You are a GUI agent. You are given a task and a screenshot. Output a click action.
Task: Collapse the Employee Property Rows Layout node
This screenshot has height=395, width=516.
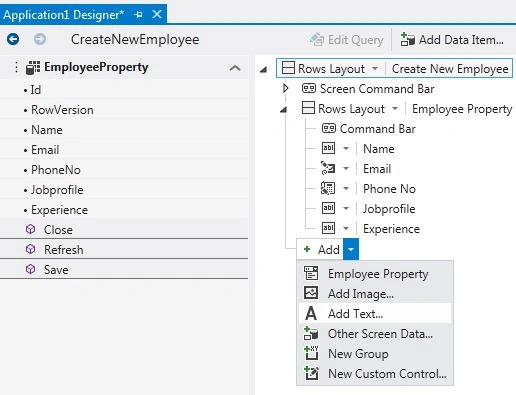pos(284,109)
